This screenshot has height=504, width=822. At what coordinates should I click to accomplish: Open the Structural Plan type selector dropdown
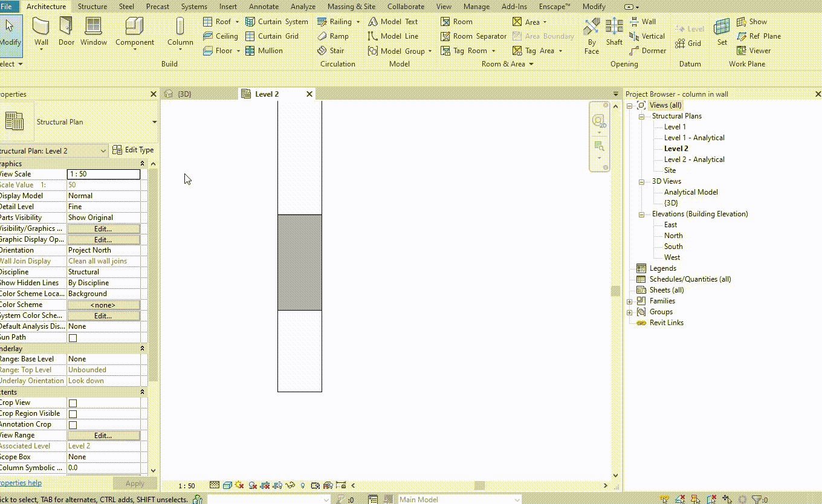pos(154,122)
